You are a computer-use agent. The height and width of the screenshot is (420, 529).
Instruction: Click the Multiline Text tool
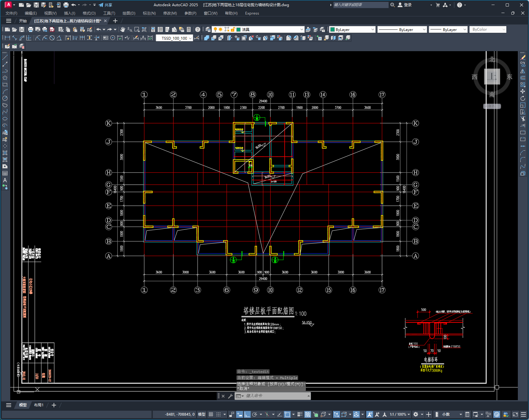pyautogui.click(x=5, y=180)
